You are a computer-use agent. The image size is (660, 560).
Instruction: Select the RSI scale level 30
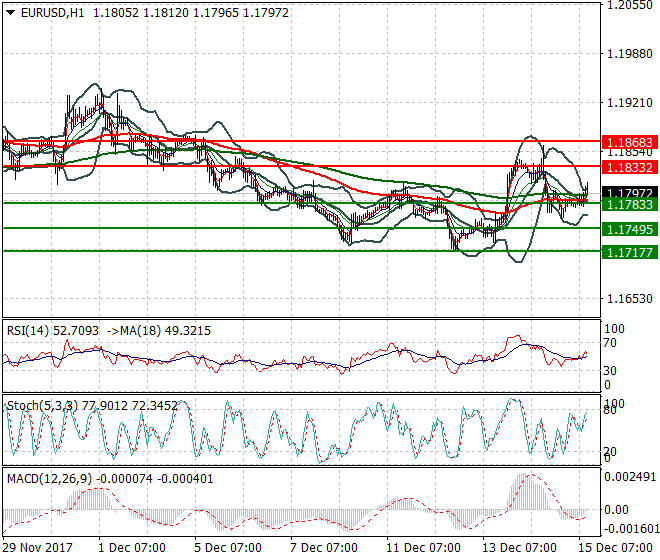(610, 371)
